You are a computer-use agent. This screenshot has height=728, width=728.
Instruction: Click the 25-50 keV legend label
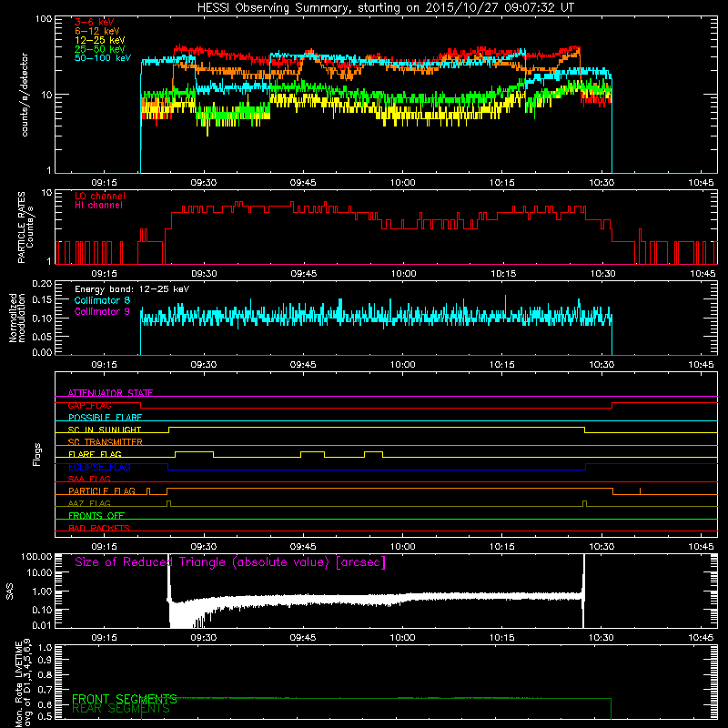click(x=100, y=49)
